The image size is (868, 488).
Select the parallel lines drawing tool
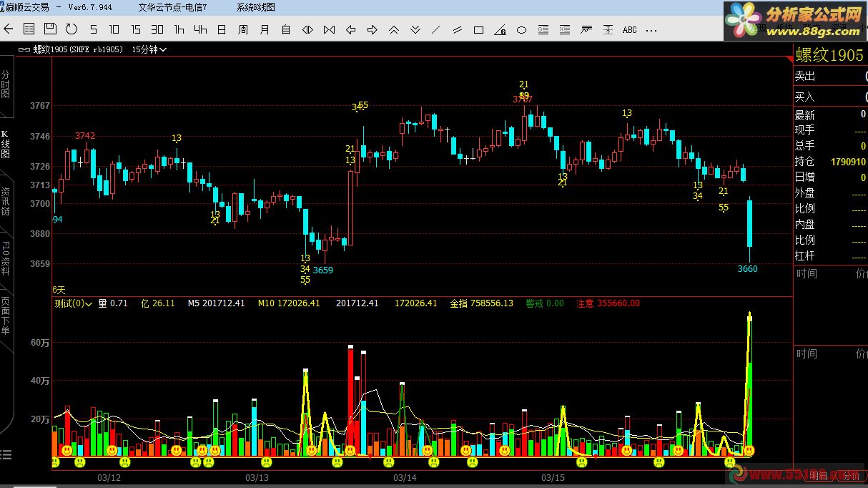458,29
